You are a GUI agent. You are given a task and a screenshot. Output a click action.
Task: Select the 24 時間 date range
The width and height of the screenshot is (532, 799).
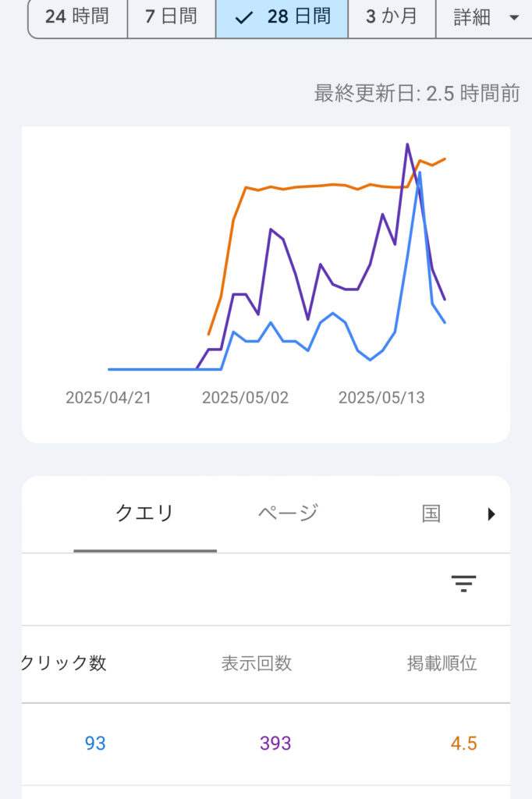tap(77, 17)
